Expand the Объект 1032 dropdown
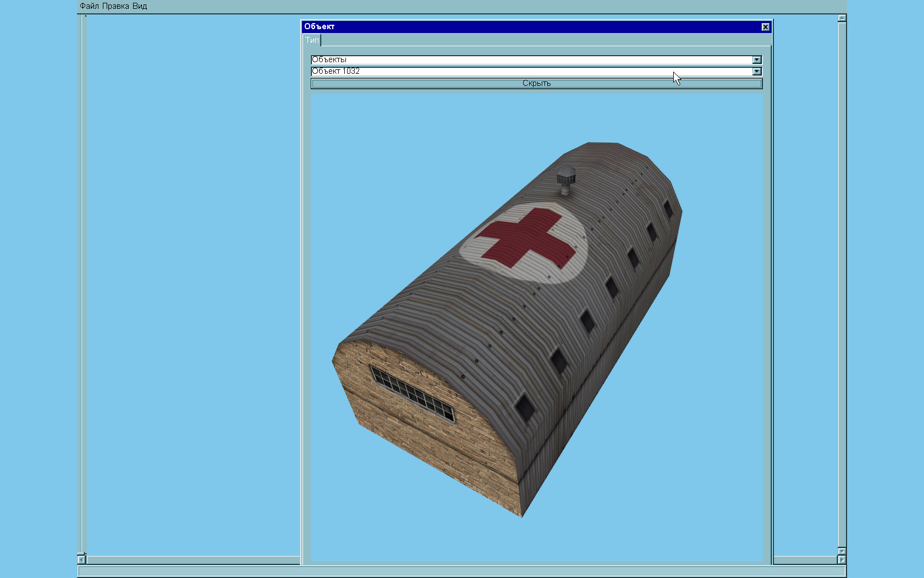The image size is (924, 578). 757,71
